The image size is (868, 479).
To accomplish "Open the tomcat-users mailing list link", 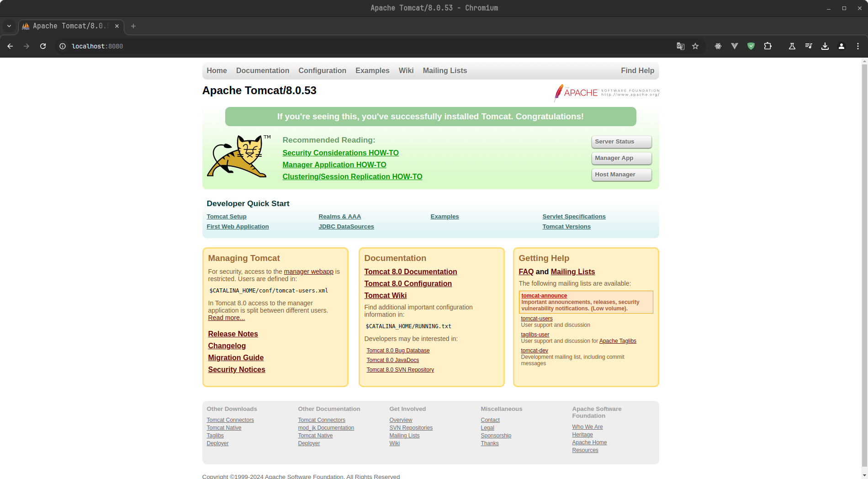I will point(537,319).
